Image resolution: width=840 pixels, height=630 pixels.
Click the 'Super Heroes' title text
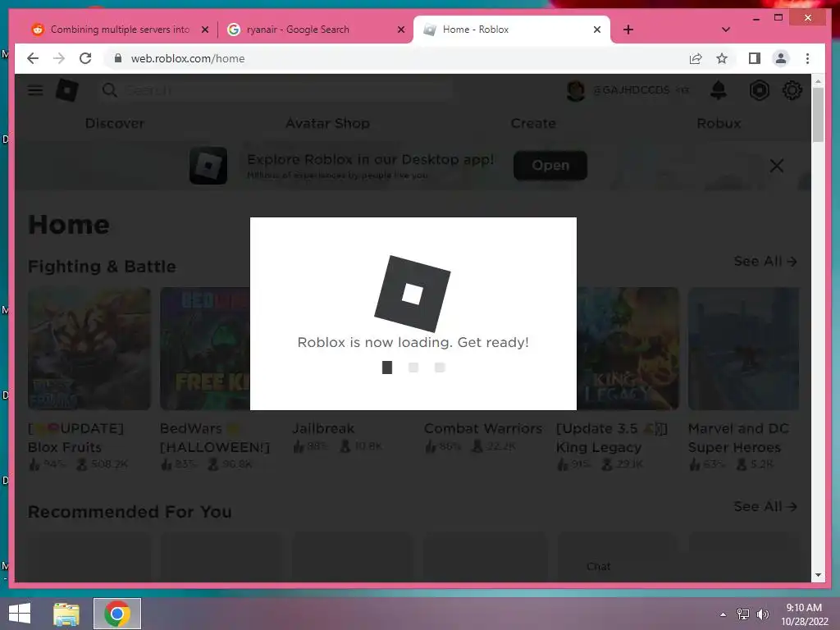734,447
